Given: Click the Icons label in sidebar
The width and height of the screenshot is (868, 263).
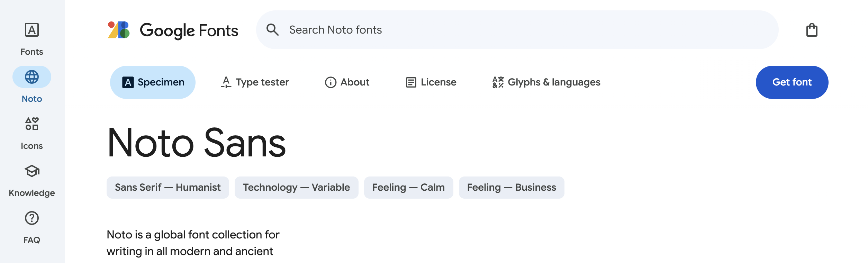Looking at the screenshot, I should coord(32,146).
